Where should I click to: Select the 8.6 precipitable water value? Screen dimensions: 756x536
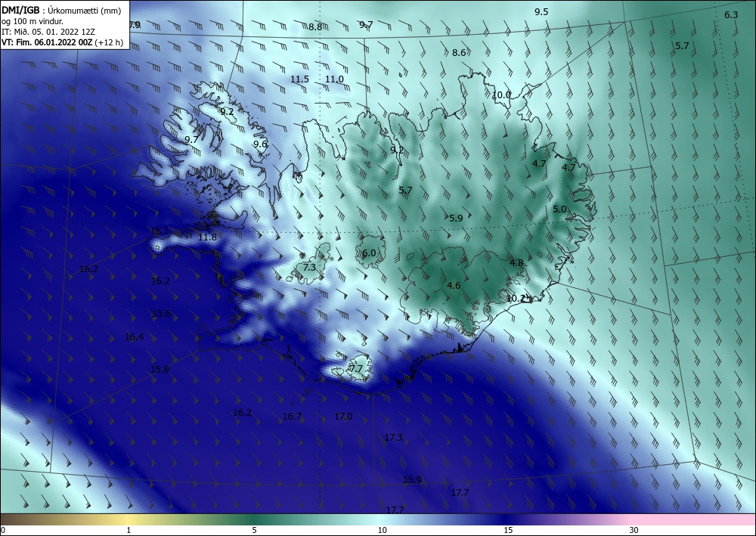click(459, 52)
